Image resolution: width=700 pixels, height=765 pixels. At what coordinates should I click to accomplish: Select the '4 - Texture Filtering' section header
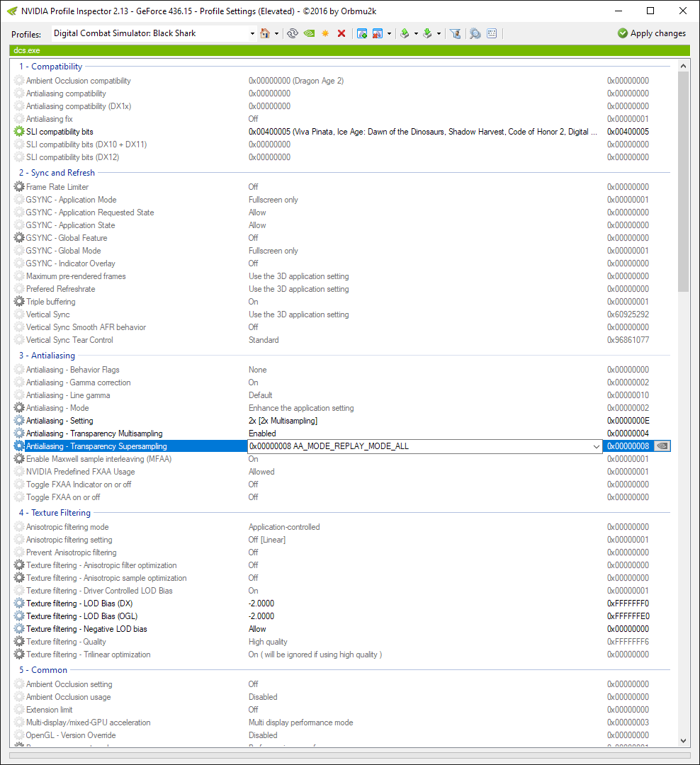pos(55,513)
